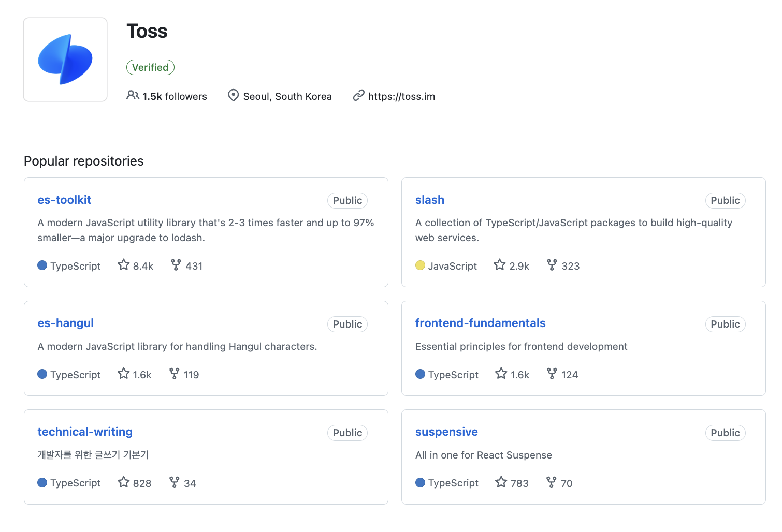Click the star icon on slash repository
The image size is (782, 532).
[x=499, y=265]
